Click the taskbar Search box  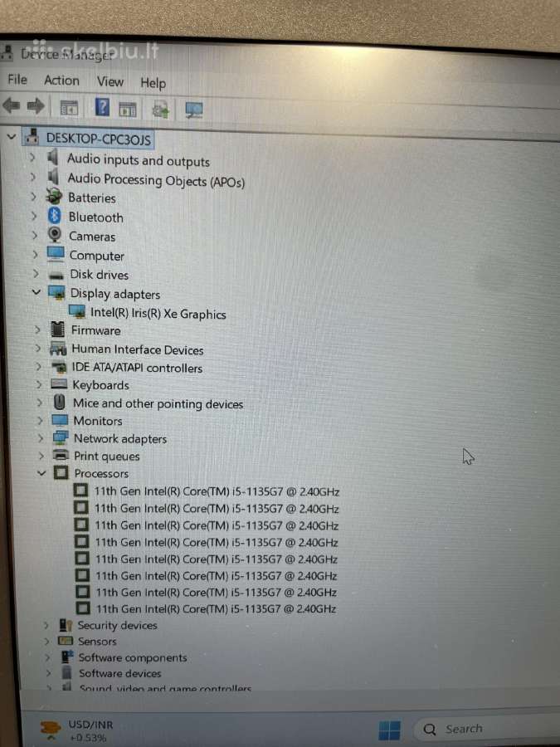point(485,729)
